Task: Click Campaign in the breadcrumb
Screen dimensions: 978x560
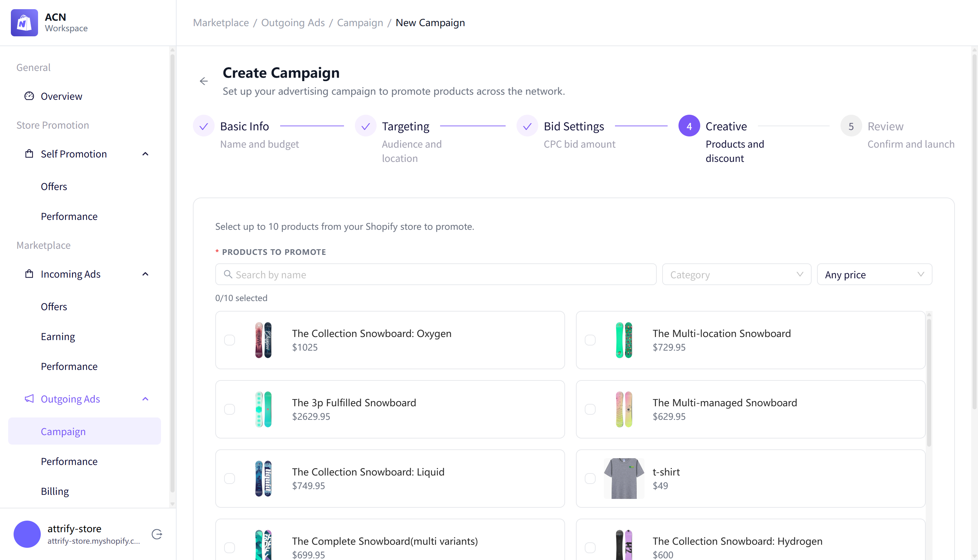Action: 360,23
